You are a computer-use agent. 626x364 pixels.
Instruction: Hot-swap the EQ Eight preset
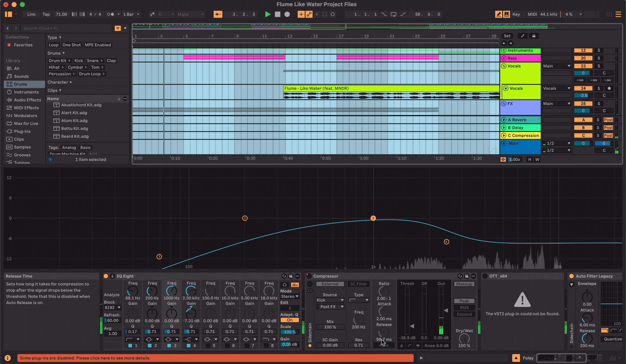coord(284,276)
